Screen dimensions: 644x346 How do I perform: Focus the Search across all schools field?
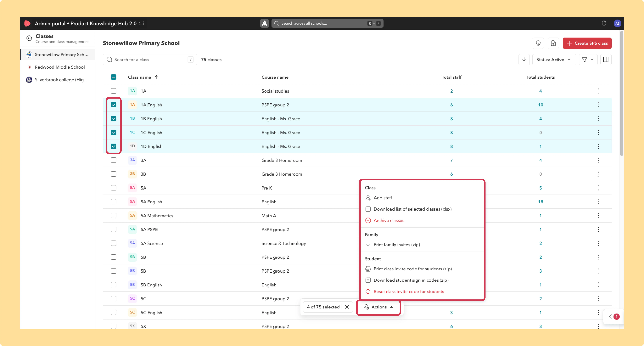tap(327, 23)
